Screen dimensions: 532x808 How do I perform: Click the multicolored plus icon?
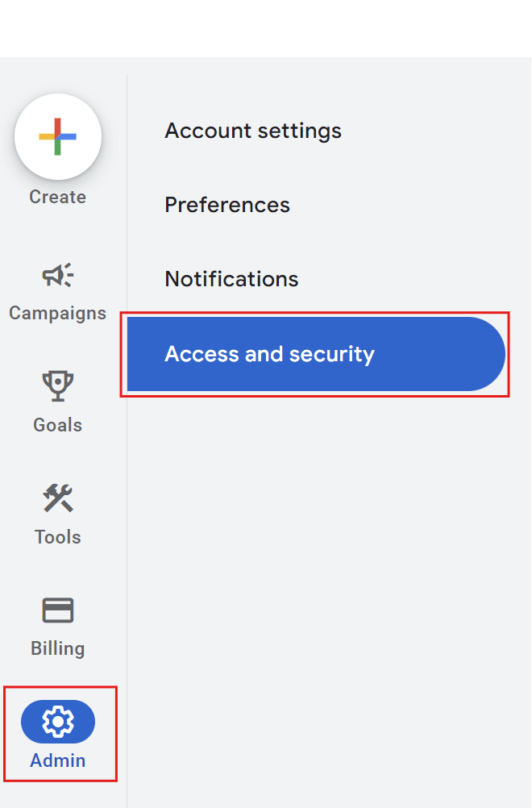(57, 136)
